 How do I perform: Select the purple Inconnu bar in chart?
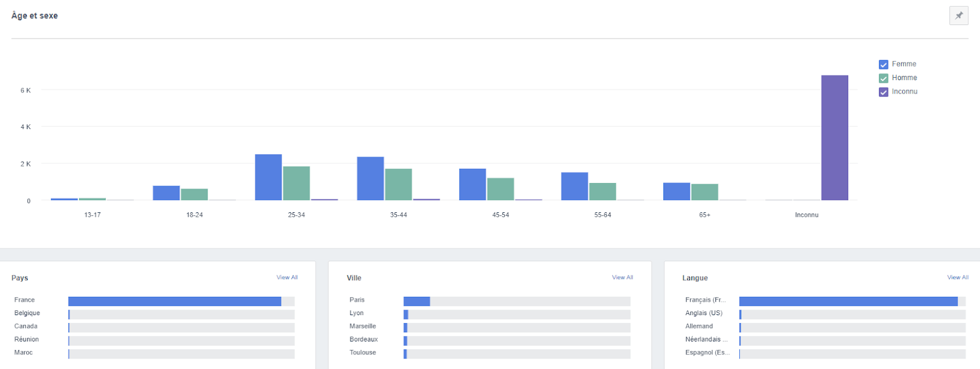pyautogui.click(x=835, y=138)
